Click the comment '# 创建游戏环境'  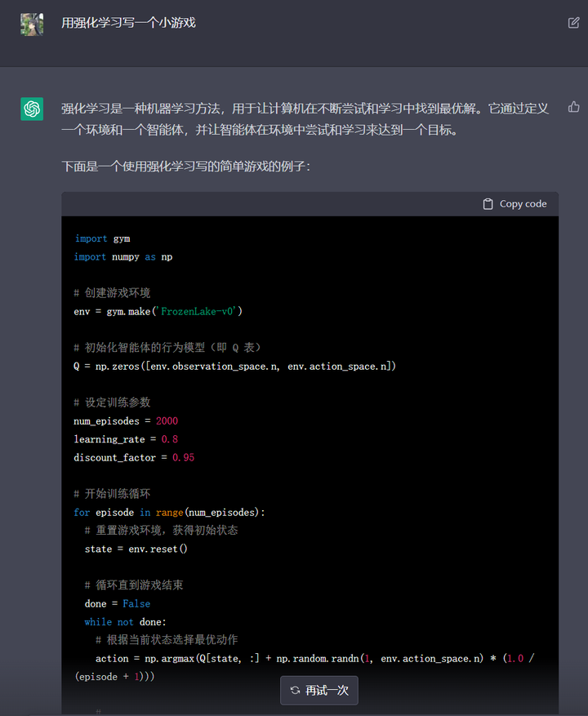click(112, 292)
